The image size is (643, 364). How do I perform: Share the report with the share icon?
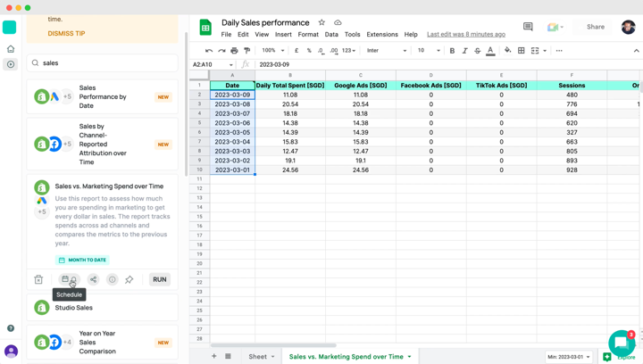click(x=94, y=279)
